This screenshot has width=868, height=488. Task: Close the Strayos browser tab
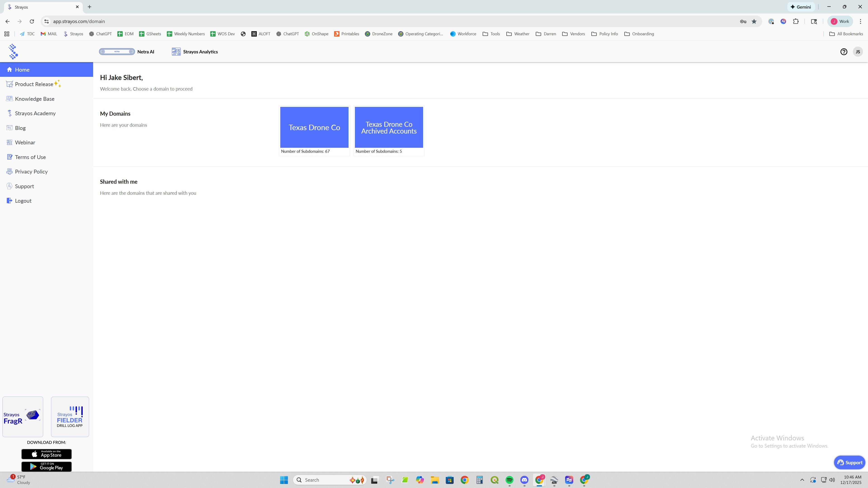(x=77, y=7)
